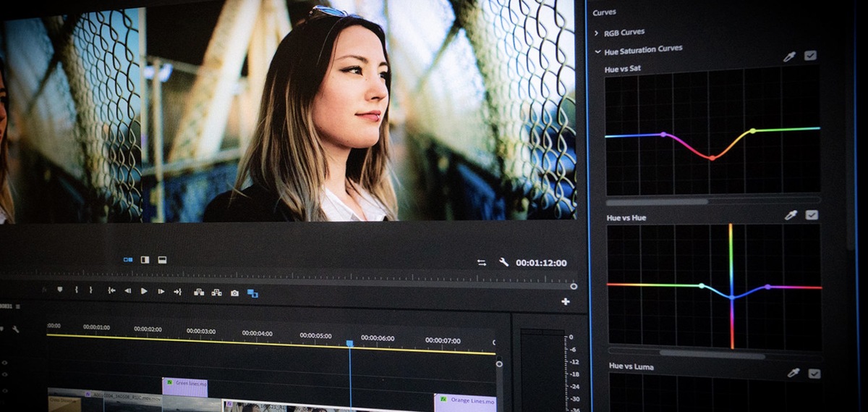Play the program monitor clip
The height and width of the screenshot is (412, 868).
point(144,291)
